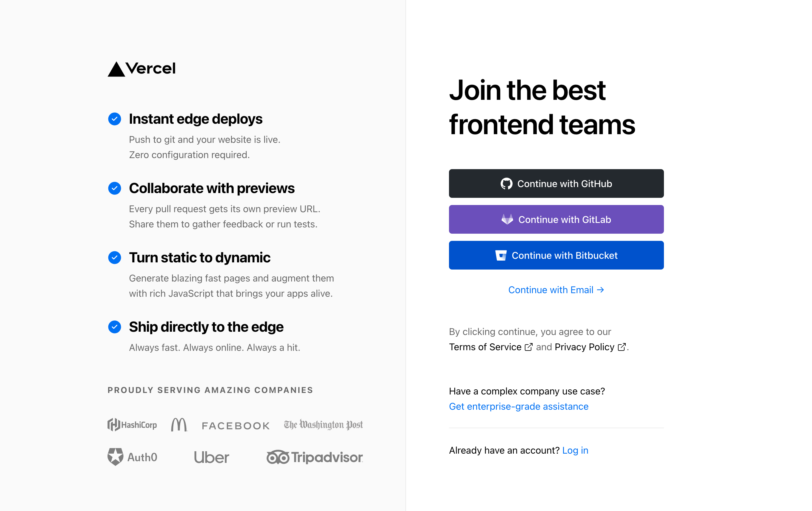
Task: Open the Continue with Email link
Action: (x=556, y=290)
